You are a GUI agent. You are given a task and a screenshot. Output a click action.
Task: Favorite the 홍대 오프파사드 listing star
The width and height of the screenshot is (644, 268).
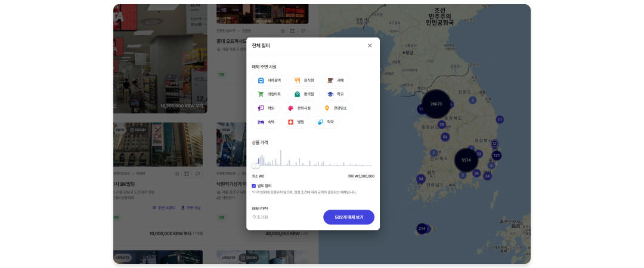[283, 31]
